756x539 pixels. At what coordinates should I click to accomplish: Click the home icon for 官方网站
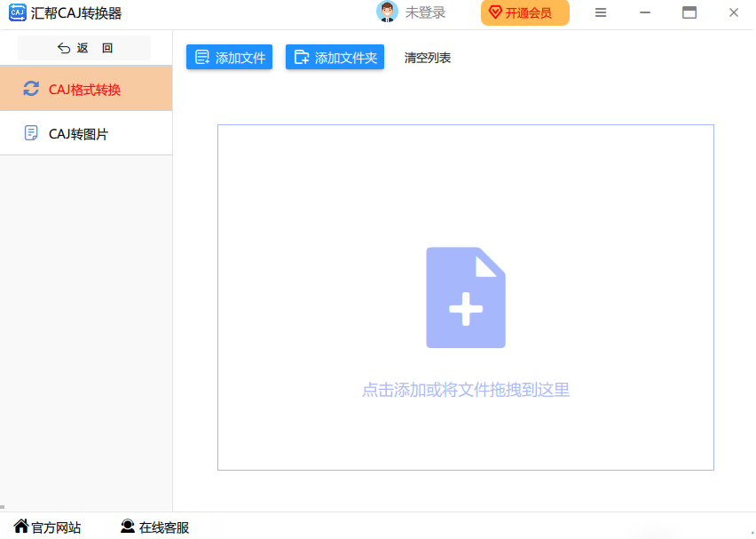[x=21, y=527]
